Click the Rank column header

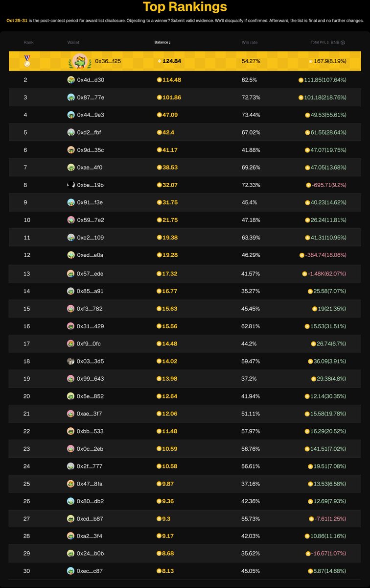tap(28, 42)
